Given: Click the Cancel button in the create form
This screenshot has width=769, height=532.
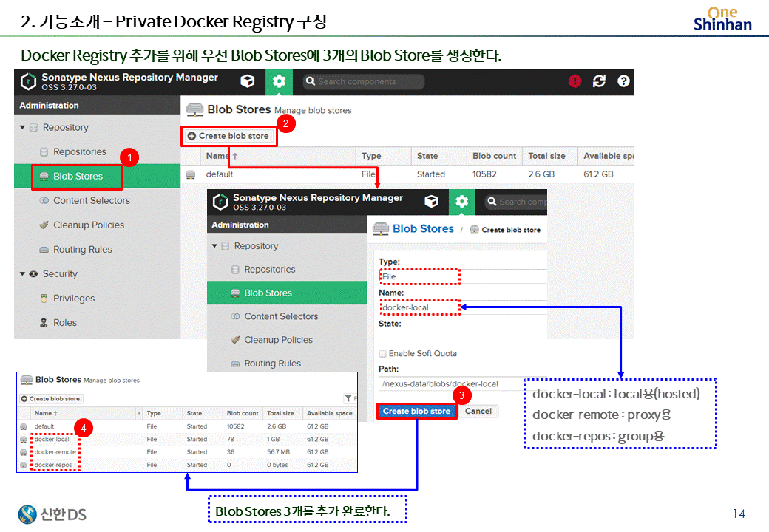Looking at the screenshot, I should pos(478,411).
